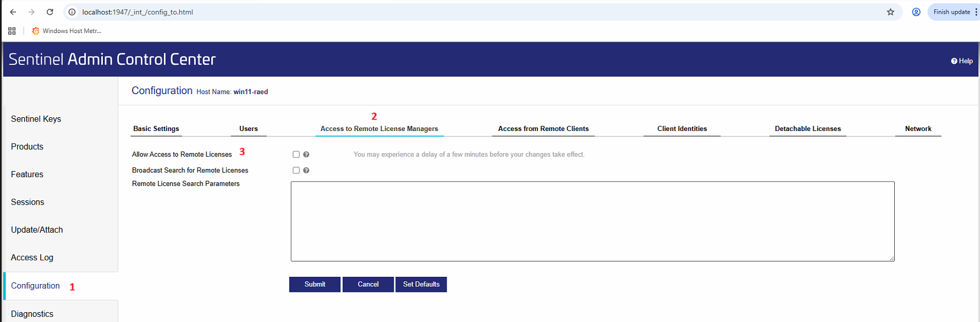
Task: Go to the Detachable Licenses tab
Action: click(808, 129)
